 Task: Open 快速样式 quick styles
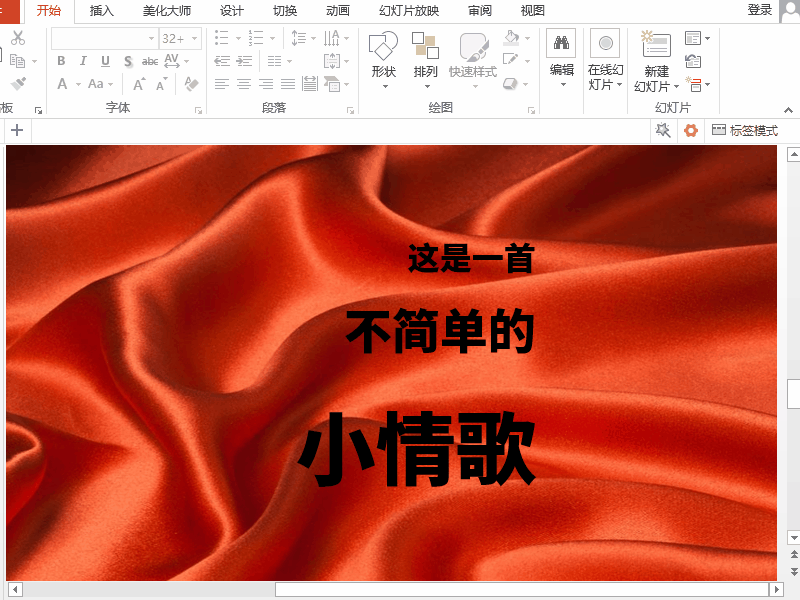pyautogui.click(x=473, y=60)
